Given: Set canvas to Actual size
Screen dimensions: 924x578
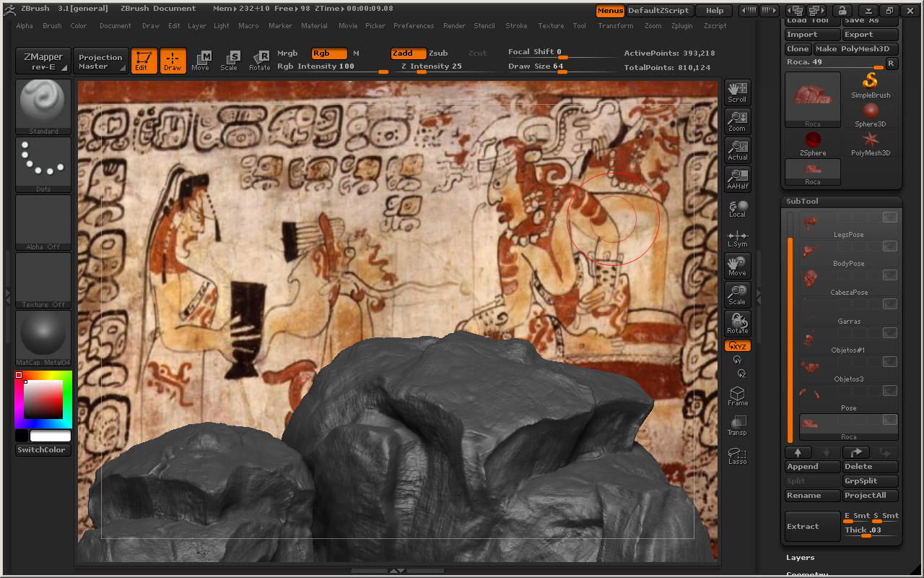Looking at the screenshot, I should 737,150.
